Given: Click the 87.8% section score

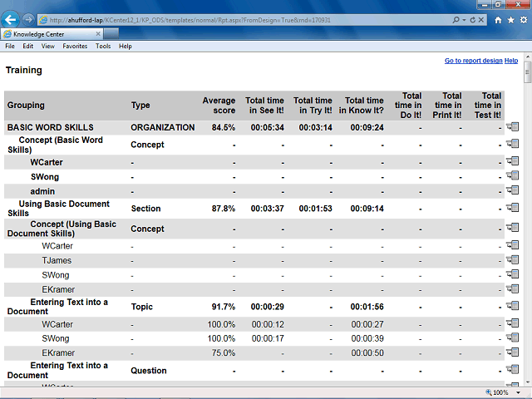Looking at the screenshot, I should point(224,209).
